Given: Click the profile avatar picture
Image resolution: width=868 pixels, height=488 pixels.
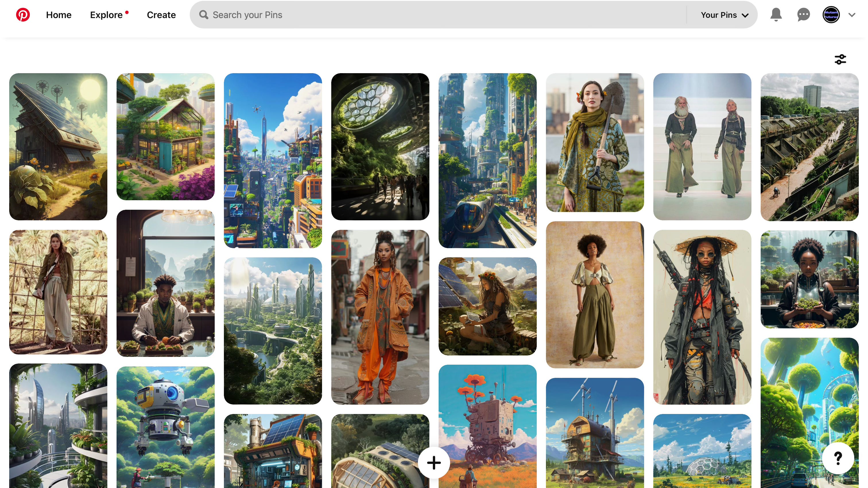Looking at the screenshot, I should click(831, 15).
